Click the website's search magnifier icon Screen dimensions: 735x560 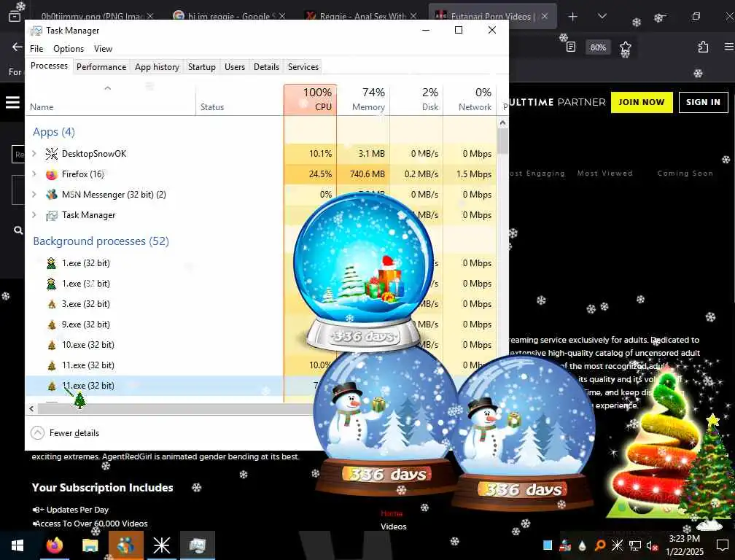click(18, 230)
